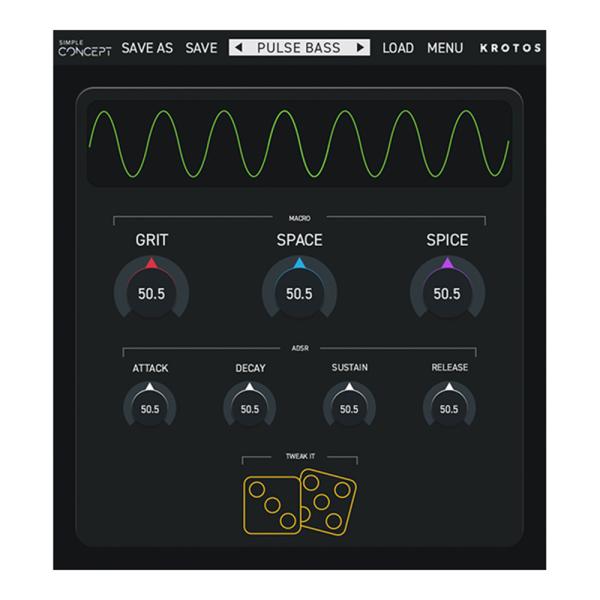Click the RELEASE knob
The image size is (600, 600).
(449, 407)
